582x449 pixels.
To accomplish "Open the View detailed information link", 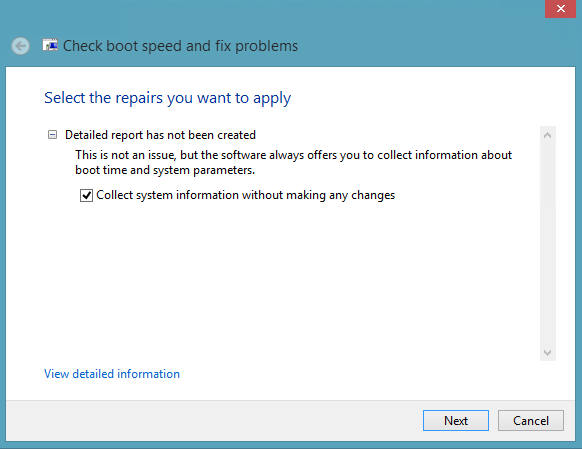I will [112, 374].
